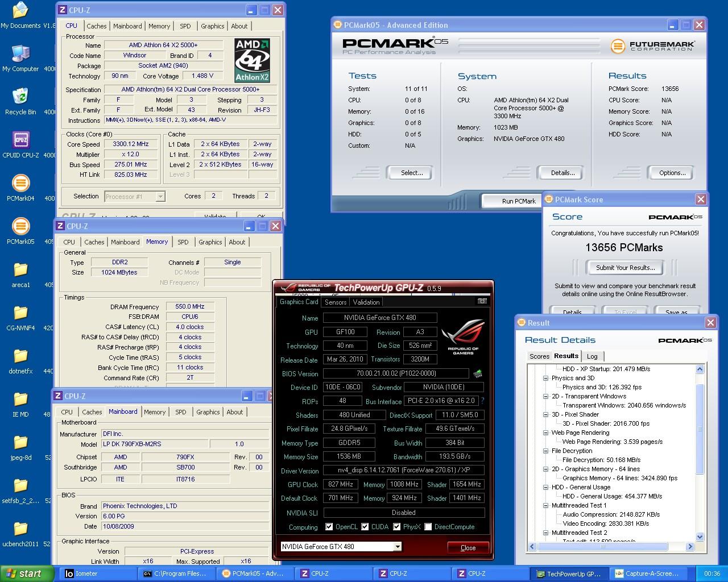Click Bus Interface question mark in GPU-Z
Screen dimensions: 728x582
click(x=482, y=401)
